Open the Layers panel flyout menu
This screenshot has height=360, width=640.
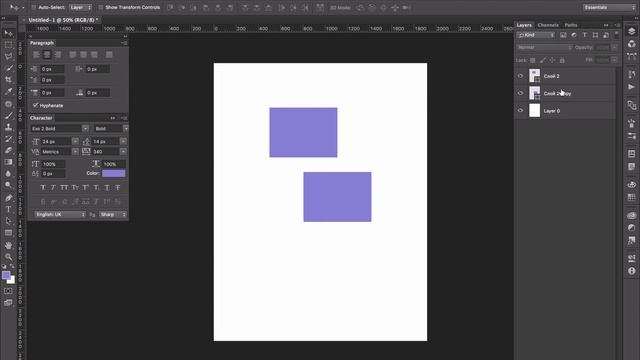coord(617,25)
